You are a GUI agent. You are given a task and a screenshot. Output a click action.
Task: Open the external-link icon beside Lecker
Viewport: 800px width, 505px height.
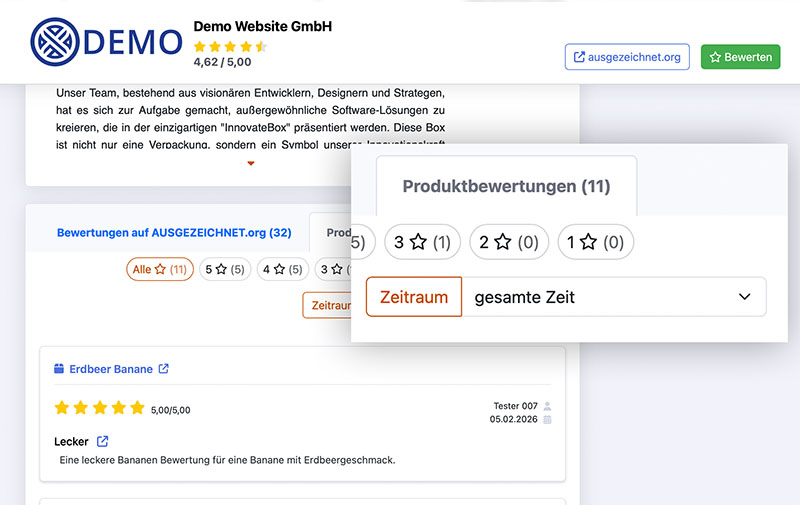coord(102,441)
